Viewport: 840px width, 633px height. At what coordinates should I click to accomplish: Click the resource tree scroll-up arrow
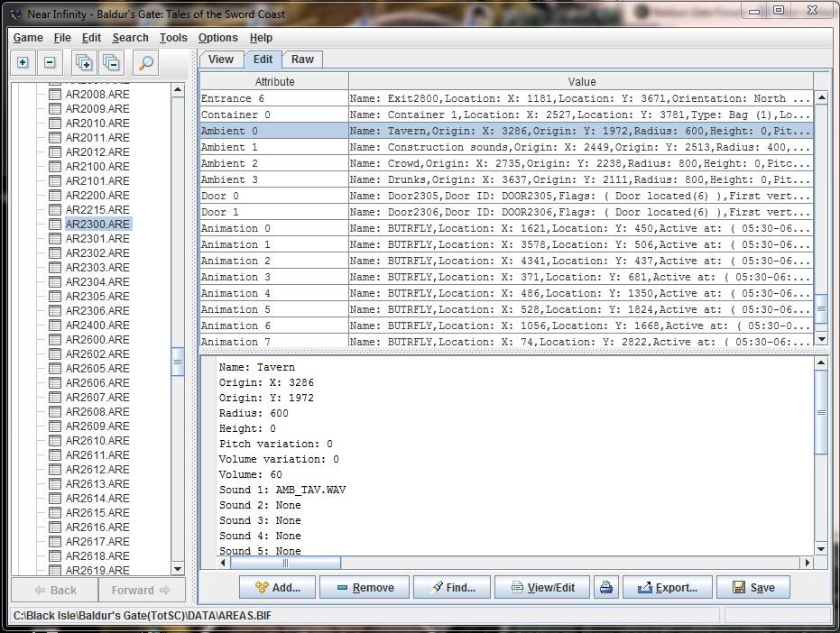click(x=178, y=89)
